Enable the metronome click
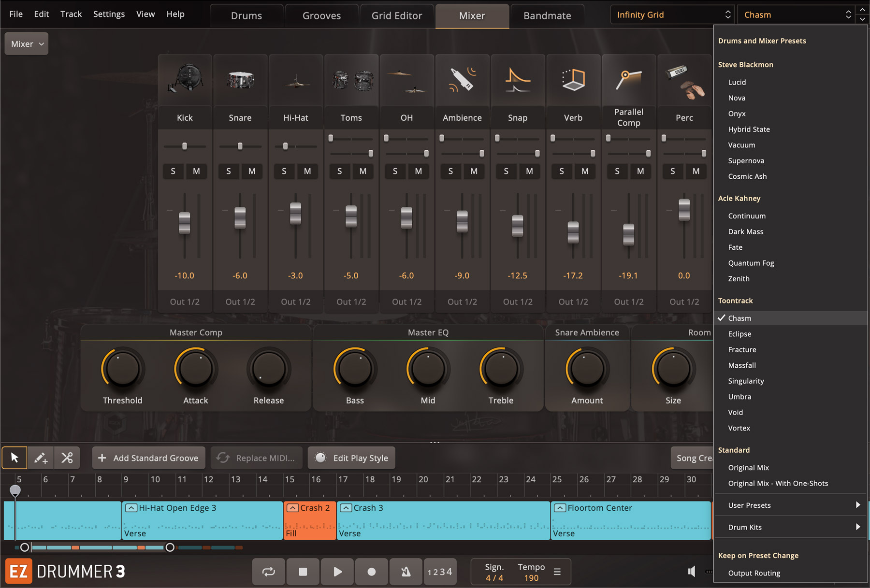The image size is (870, 588). pos(406,572)
